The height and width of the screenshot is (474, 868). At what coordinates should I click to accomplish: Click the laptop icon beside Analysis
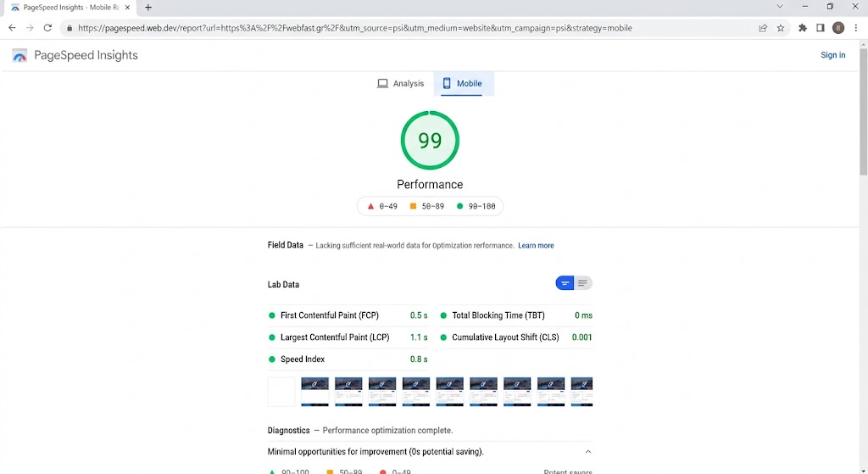(382, 84)
